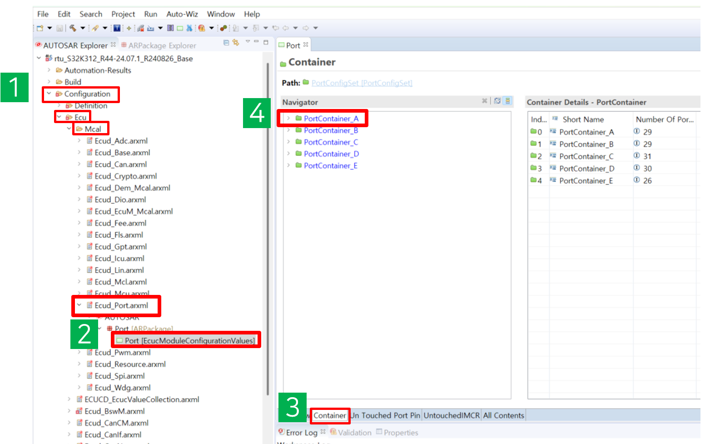Click the back navigation arrow icon
Viewport: 705px width, 447px height.
(285, 28)
